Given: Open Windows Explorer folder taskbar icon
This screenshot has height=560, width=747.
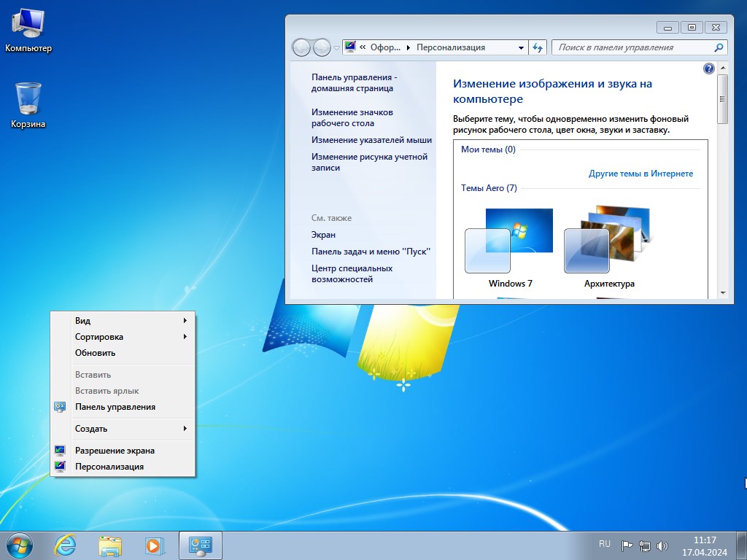Looking at the screenshot, I should pyautogui.click(x=110, y=545).
